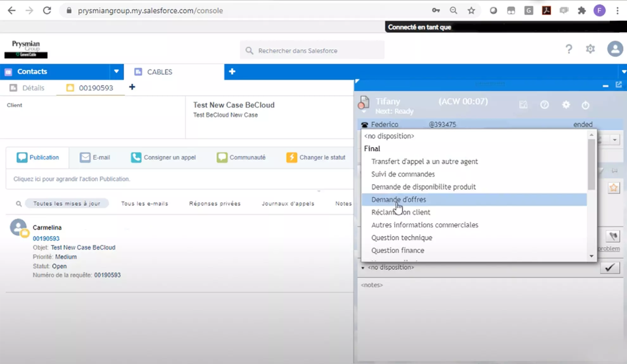
Task: Open the Salesforce setup gear icon
Action: 590,49
